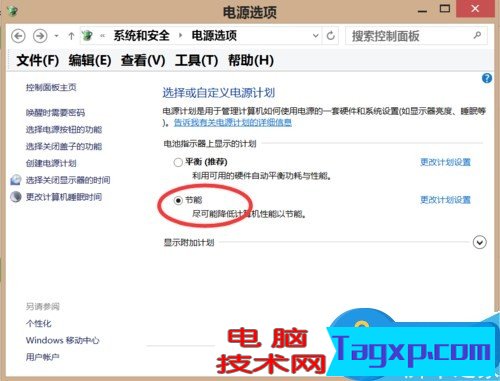The image size is (500, 381).
Task: Open 控制面板主页 link
Action: (51, 88)
